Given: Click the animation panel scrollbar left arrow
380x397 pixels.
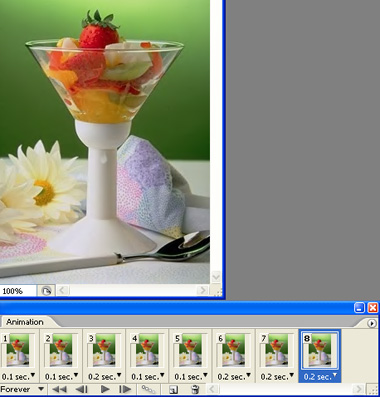Looking at the screenshot, I should (x=213, y=389).
